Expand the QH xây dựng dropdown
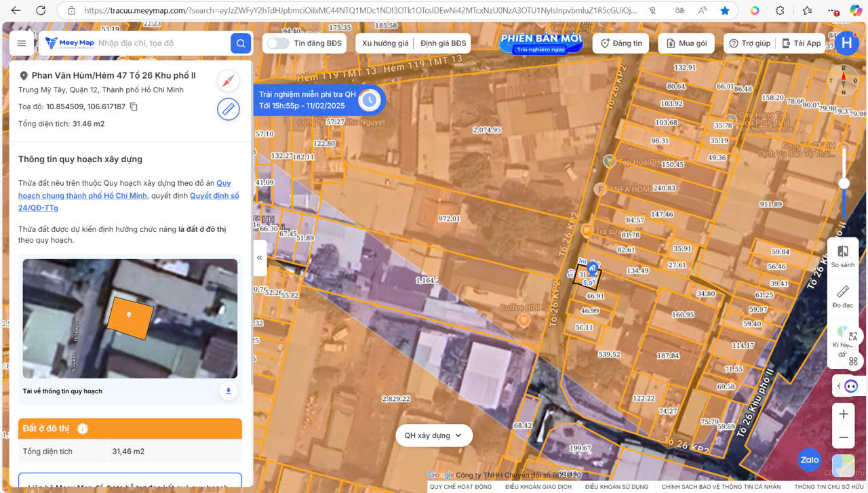The width and height of the screenshot is (868, 493). tap(434, 435)
